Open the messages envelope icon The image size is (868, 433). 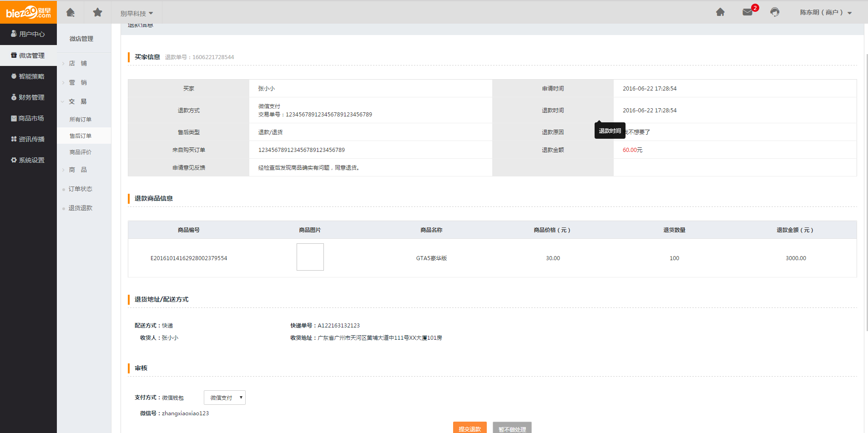click(x=747, y=12)
